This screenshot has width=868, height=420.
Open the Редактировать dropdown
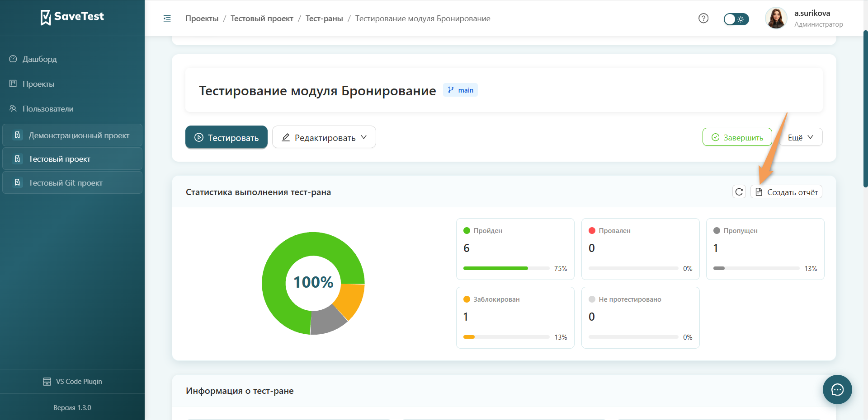click(x=324, y=137)
